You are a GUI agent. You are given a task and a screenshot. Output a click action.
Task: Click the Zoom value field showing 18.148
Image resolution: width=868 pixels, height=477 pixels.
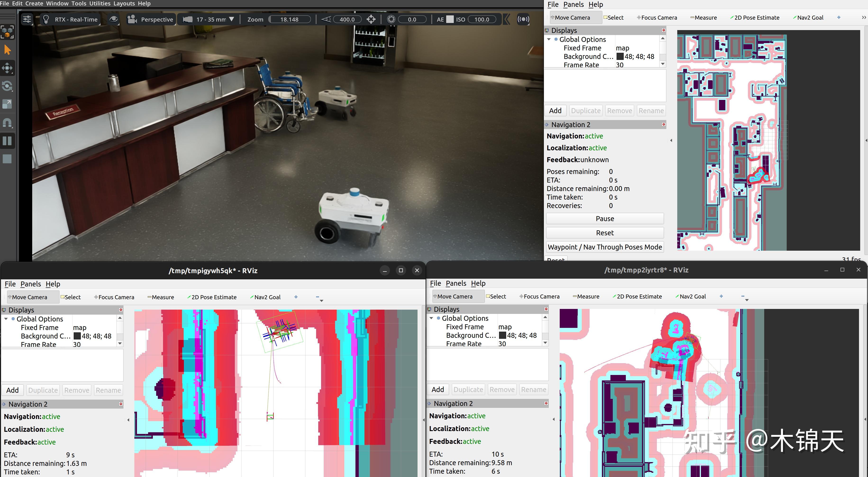tap(289, 19)
